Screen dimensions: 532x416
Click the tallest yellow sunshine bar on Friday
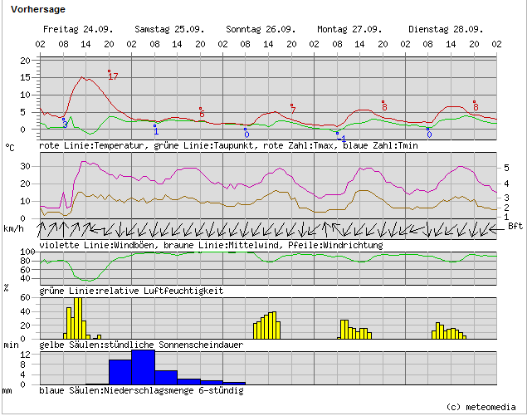[77, 318]
